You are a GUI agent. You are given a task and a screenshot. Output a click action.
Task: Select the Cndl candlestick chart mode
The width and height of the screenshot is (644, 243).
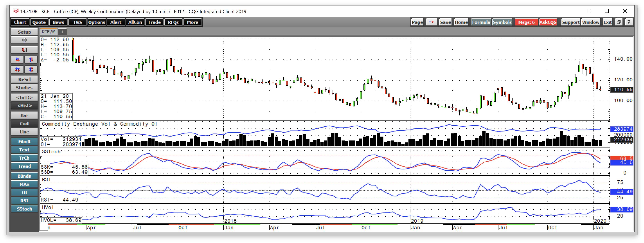[24, 123]
